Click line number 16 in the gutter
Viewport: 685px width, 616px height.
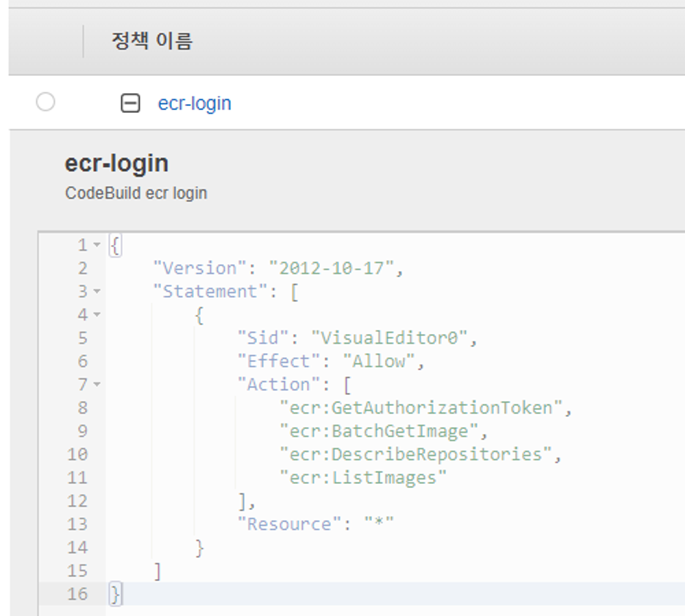tap(78, 594)
